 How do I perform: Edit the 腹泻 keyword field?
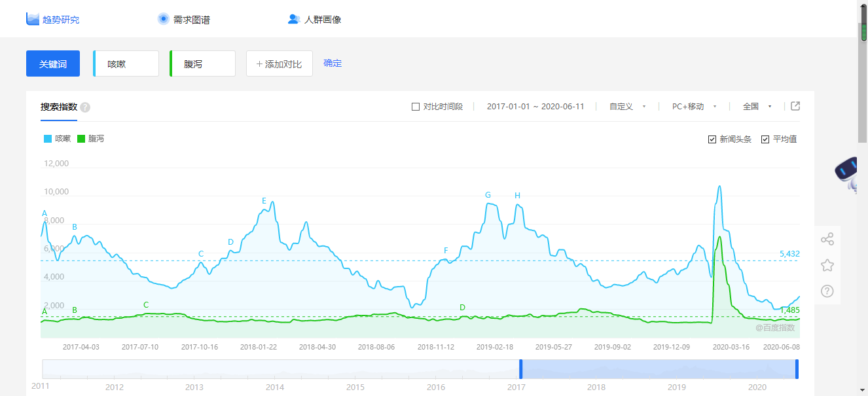[202, 63]
